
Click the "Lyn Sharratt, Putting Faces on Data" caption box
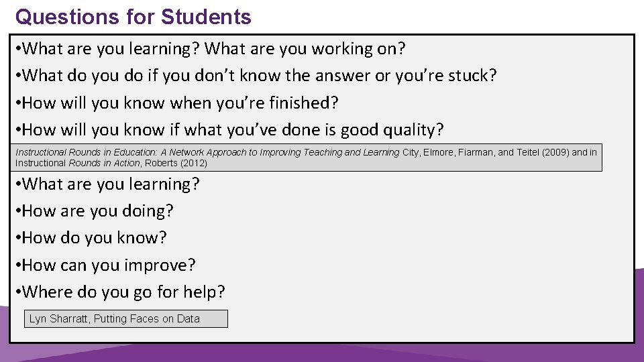(127, 318)
